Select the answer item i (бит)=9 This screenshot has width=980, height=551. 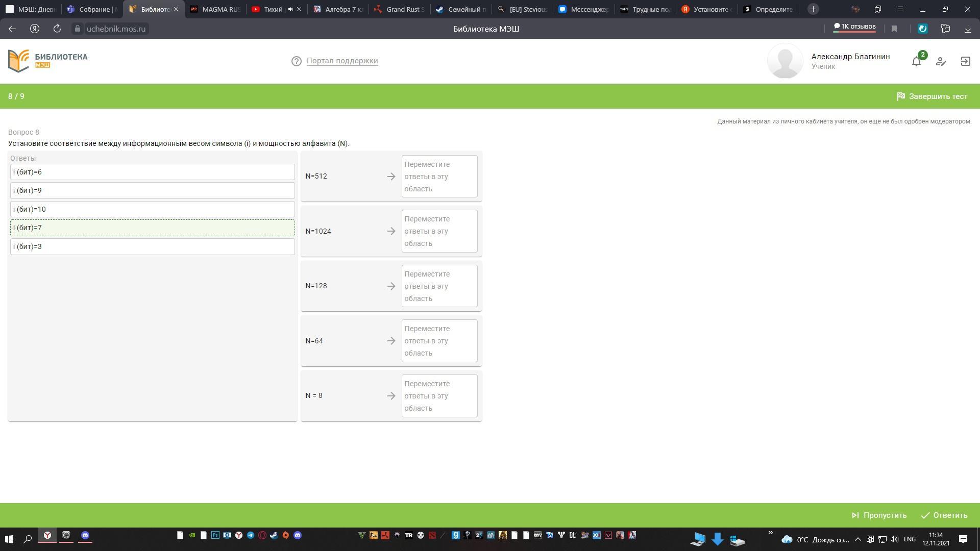152,190
